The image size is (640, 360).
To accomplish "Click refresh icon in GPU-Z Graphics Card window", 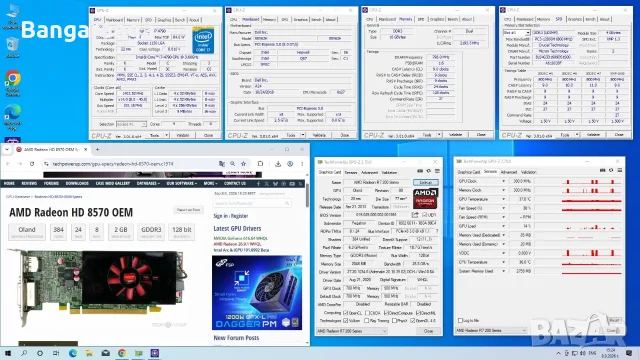I will (429, 171).
